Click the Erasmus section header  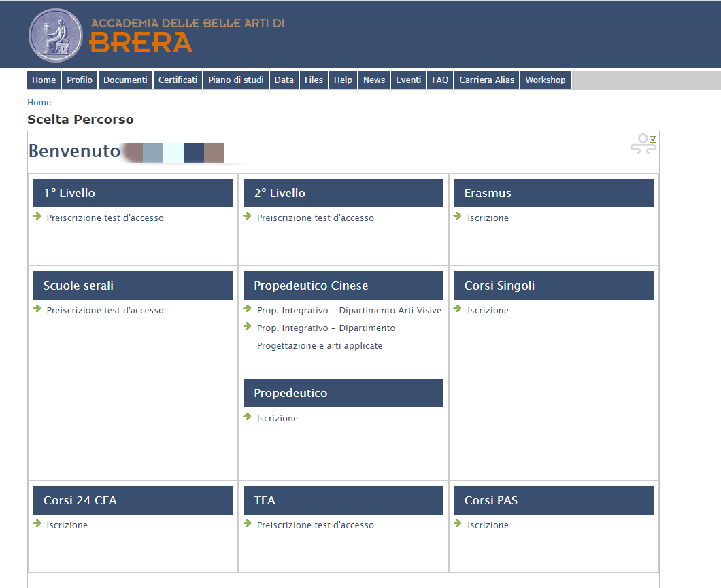pyautogui.click(x=554, y=193)
